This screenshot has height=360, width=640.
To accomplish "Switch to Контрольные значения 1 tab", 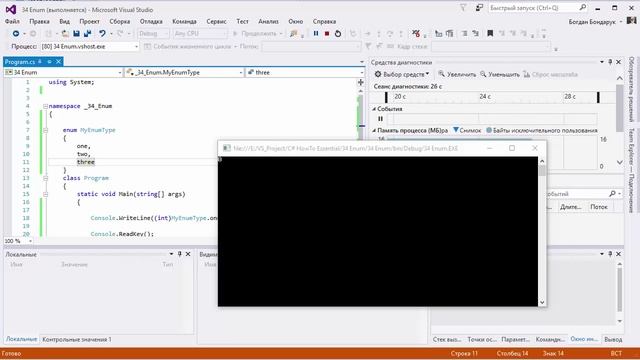I will pos(77,340).
